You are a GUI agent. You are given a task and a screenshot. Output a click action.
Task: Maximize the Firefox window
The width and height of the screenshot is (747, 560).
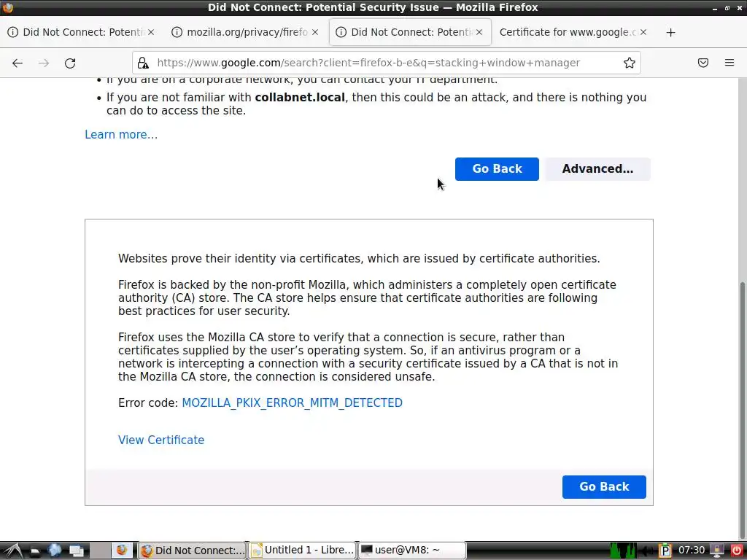[x=727, y=8]
